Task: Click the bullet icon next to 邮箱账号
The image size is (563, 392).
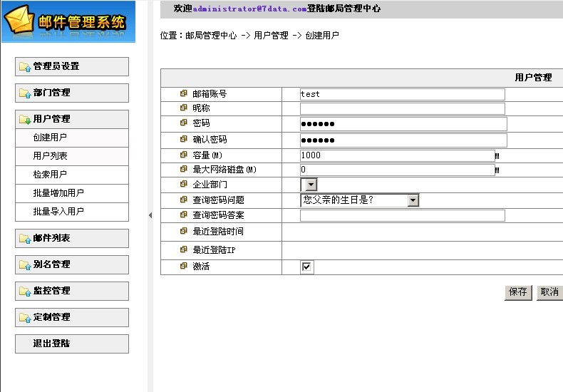Action: 183,93
